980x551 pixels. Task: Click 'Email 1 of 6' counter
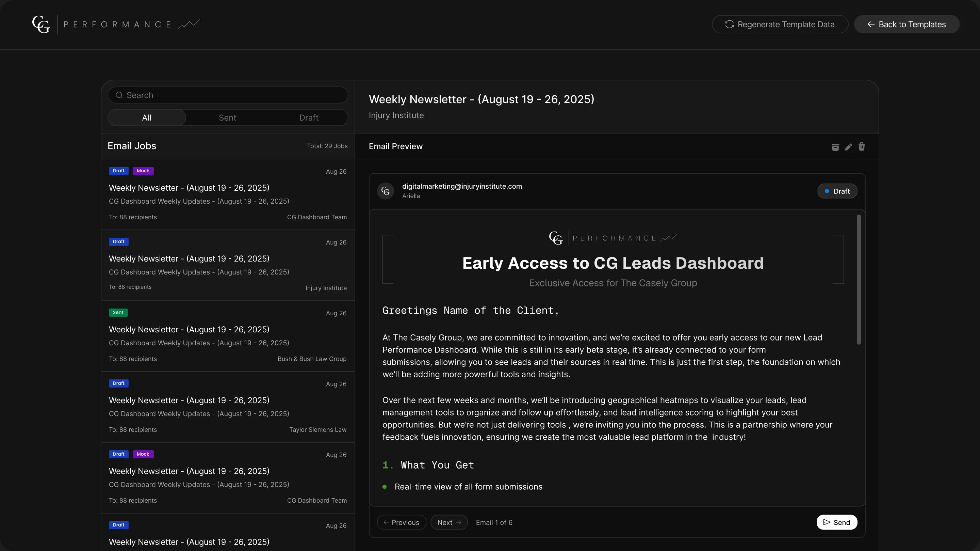tap(494, 522)
